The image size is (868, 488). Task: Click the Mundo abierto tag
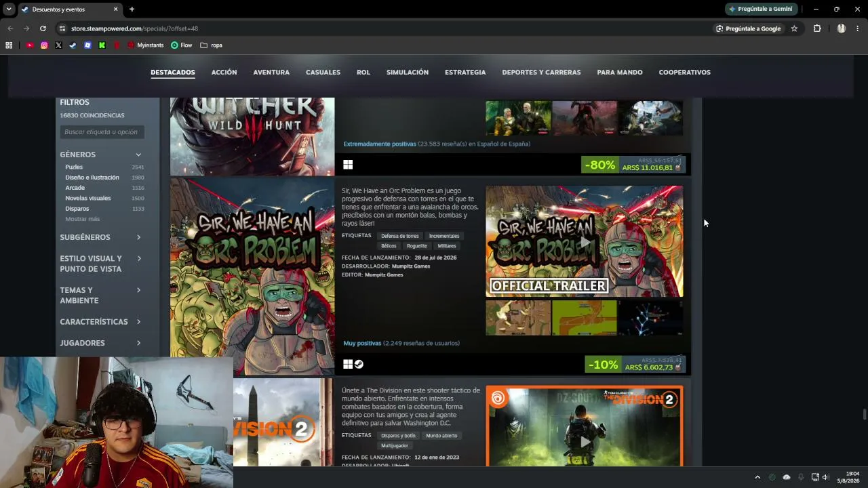[x=441, y=436]
